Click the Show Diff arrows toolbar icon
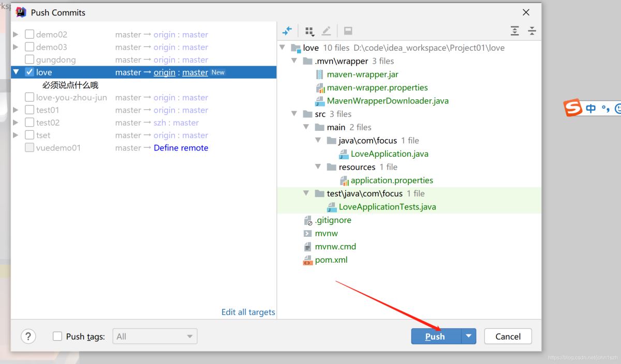 point(287,31)
